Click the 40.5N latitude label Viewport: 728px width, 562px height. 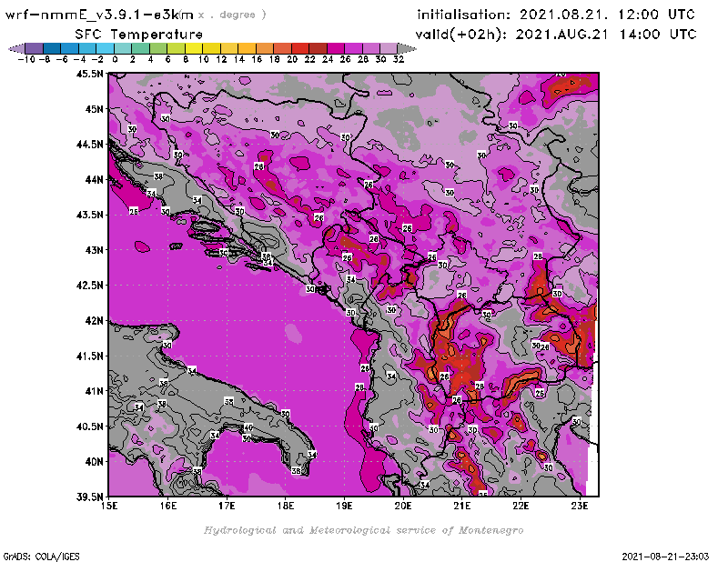coord(89,427)
